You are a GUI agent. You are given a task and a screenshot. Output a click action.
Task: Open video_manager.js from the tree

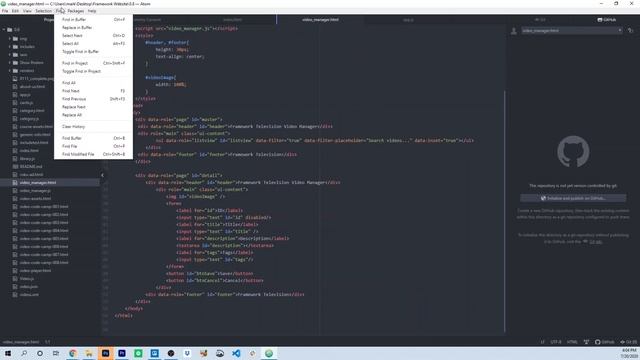tap(35, 191)
